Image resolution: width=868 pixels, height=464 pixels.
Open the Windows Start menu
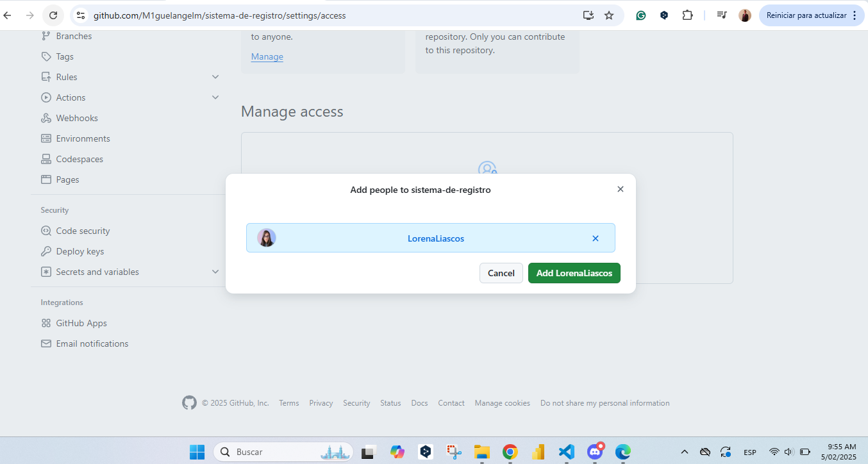197,452
